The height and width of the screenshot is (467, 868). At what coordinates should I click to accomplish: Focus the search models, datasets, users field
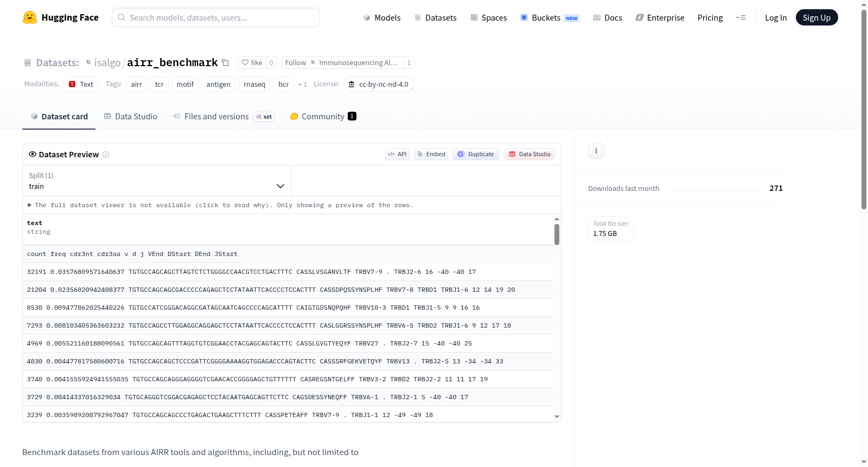coord(216,17)
